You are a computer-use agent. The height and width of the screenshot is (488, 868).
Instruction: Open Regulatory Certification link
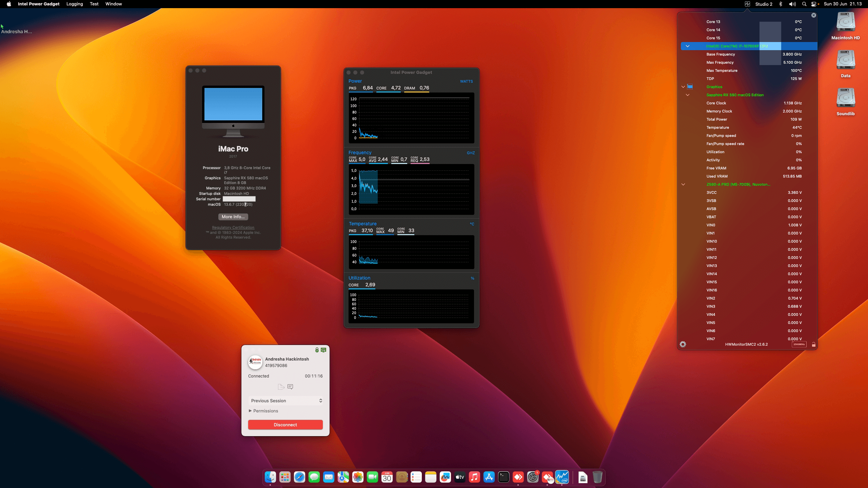(233, 227)
